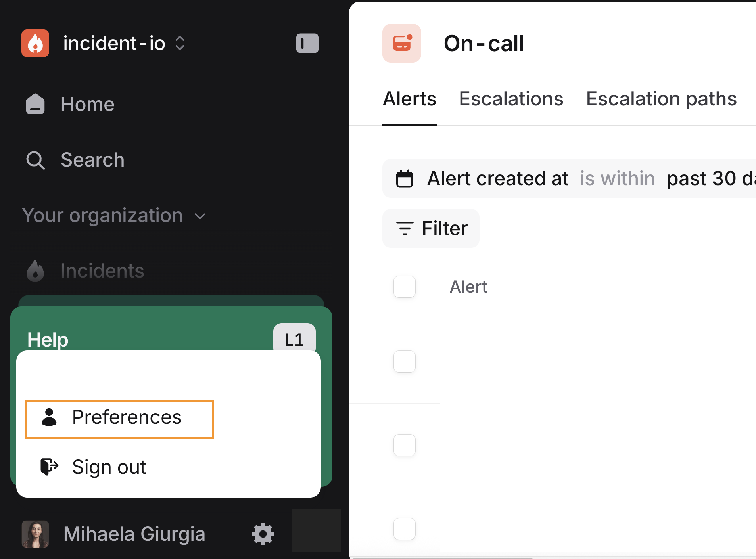The height and width of the screenshot is (559, 756).
Task: Edit the Alert created at filter
Action: pos(498,178)
